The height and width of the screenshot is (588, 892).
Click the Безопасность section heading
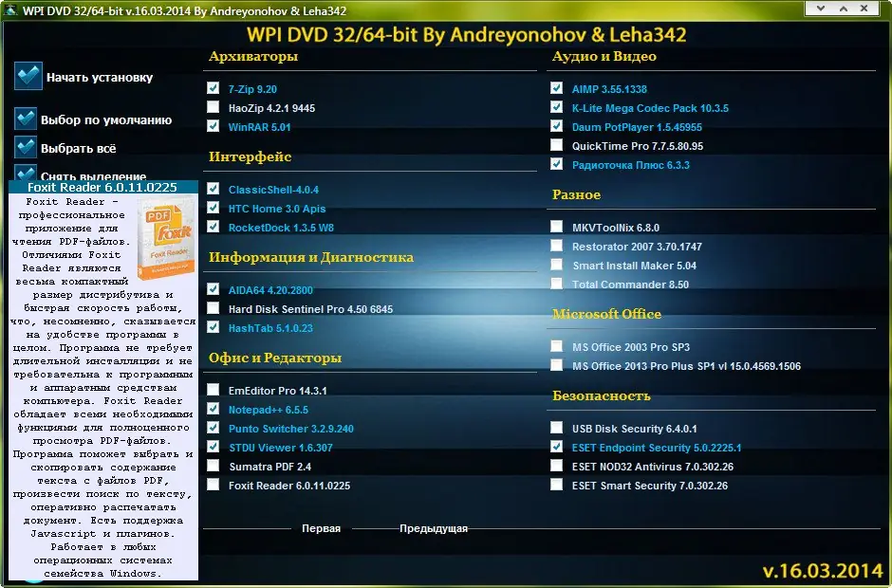tap(602, 395)
